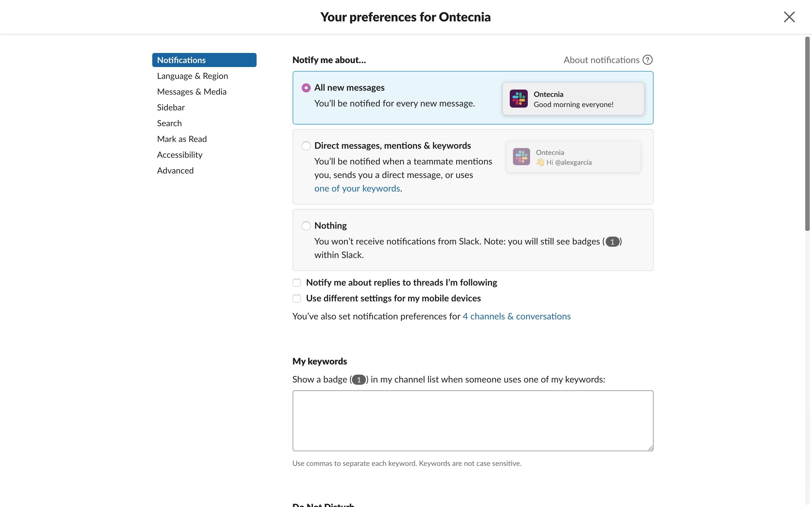
Task: Select the Direct messages, mentions & keywords option
Action: click(x=306, y=145)
